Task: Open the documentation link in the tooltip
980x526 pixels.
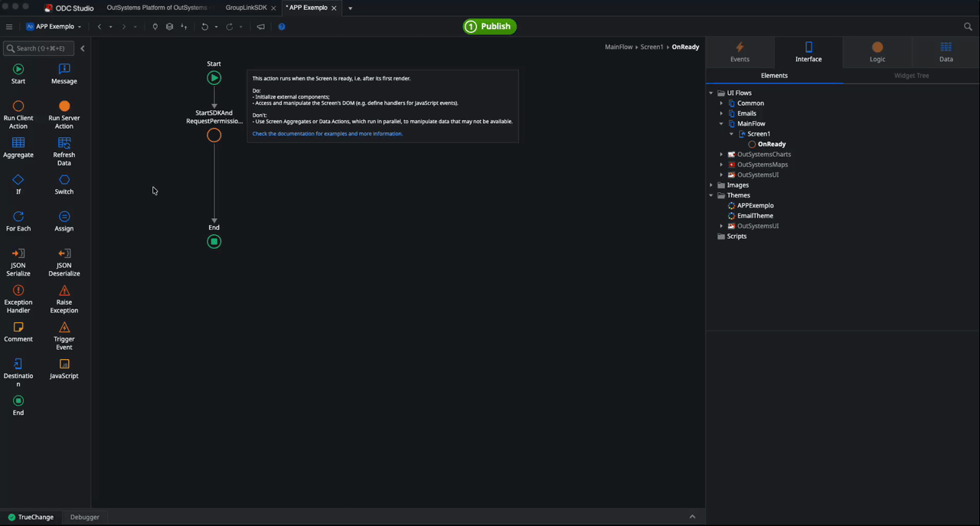Action: (327, 133)
